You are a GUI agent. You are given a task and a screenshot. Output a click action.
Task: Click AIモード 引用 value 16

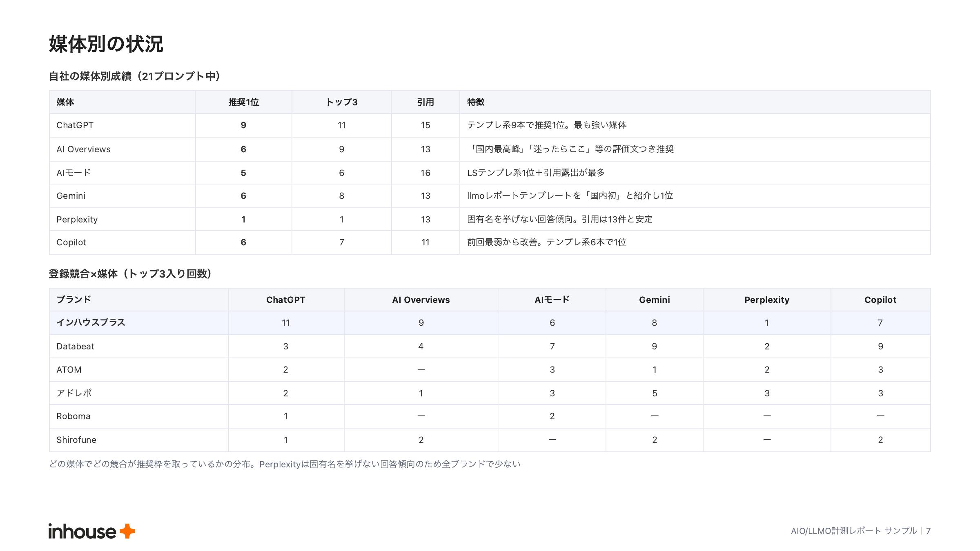tap(425, 173)
